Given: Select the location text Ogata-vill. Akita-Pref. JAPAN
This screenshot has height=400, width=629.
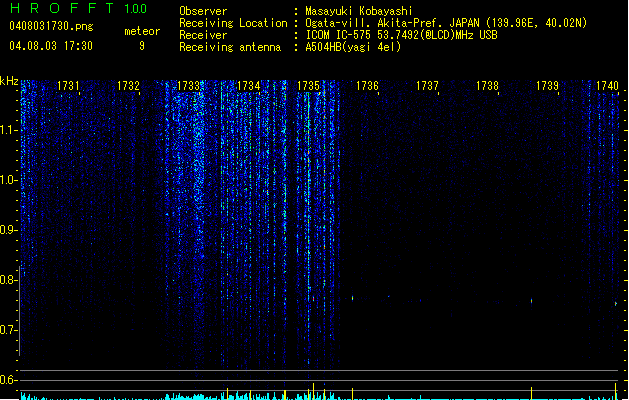Looking at the screenshot, I should (392, 23).
